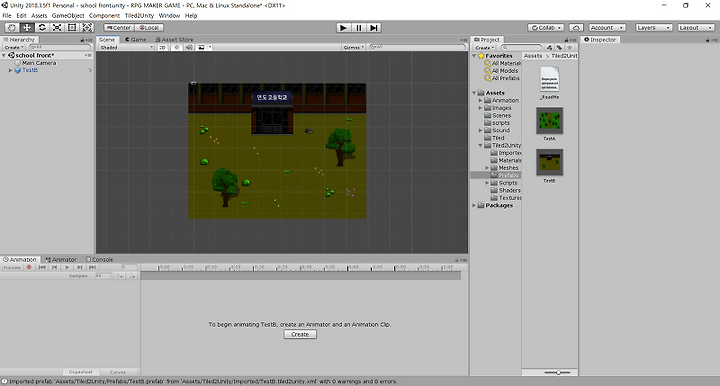
Task: Select the Rotate tool
Action: (x=42, y=28)
